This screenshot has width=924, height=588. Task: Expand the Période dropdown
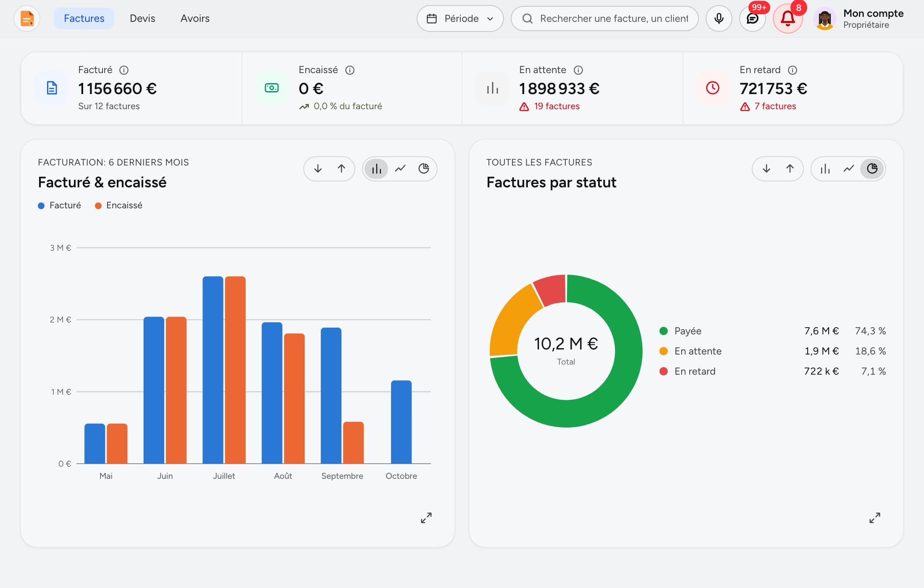pos(460,18)
